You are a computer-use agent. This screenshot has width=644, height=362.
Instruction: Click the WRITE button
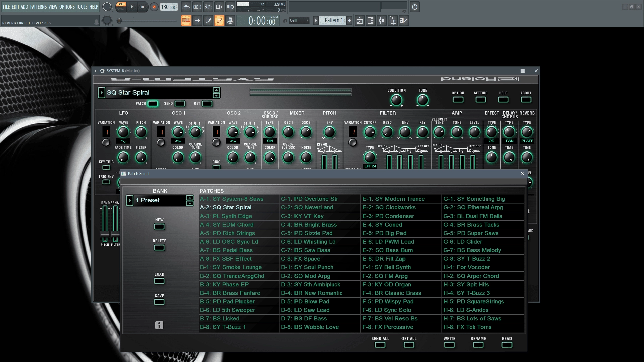click(x=449, y=345)
